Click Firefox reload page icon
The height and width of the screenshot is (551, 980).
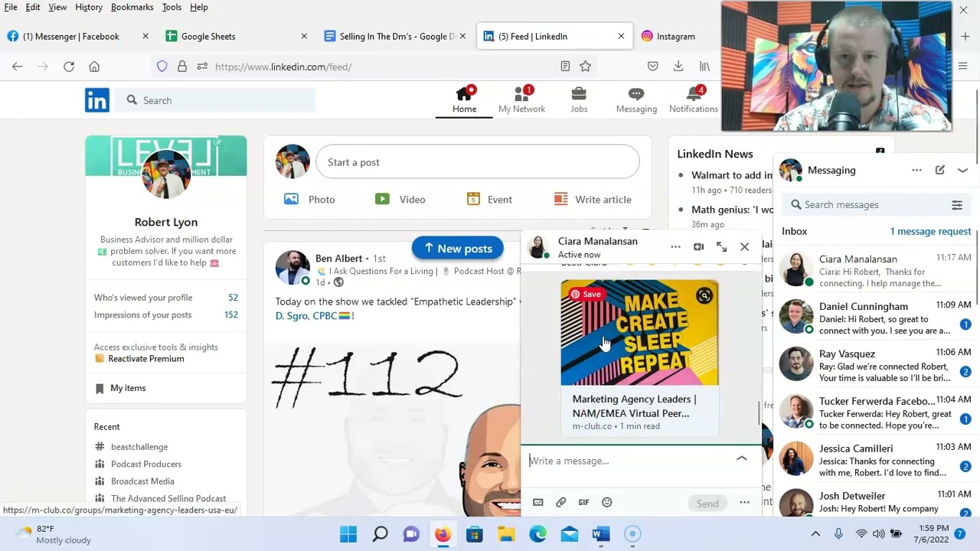tap(69, 67)
